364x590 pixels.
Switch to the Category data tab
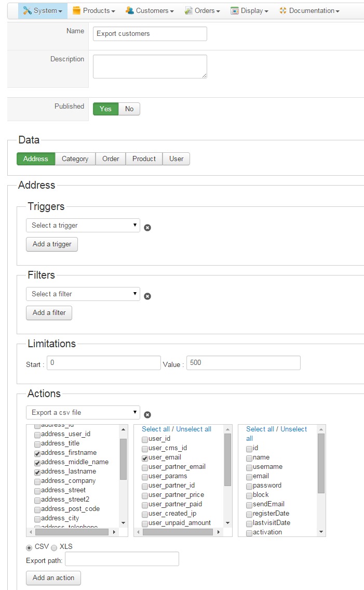(75, 159)
